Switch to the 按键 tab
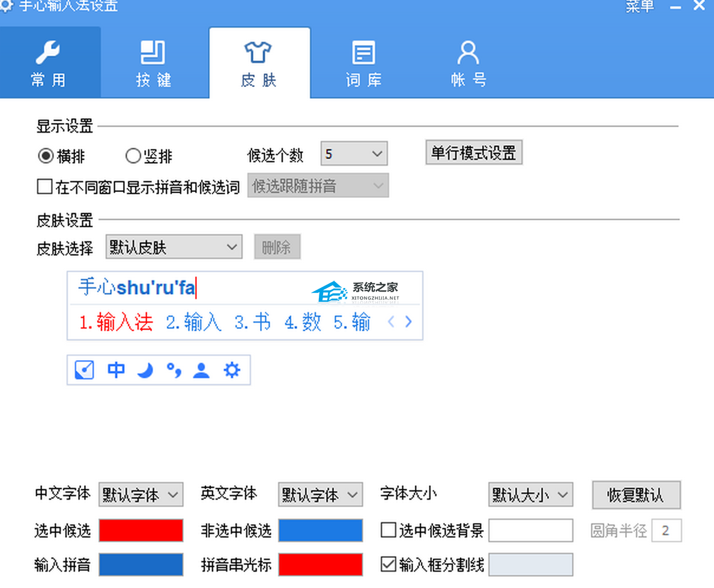Viewport: 714px width, 588px height. click(154, 62)
